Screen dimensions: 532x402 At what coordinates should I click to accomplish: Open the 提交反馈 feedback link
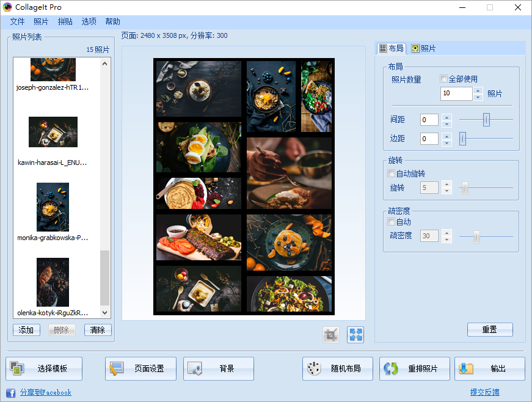tap(484, 392)
